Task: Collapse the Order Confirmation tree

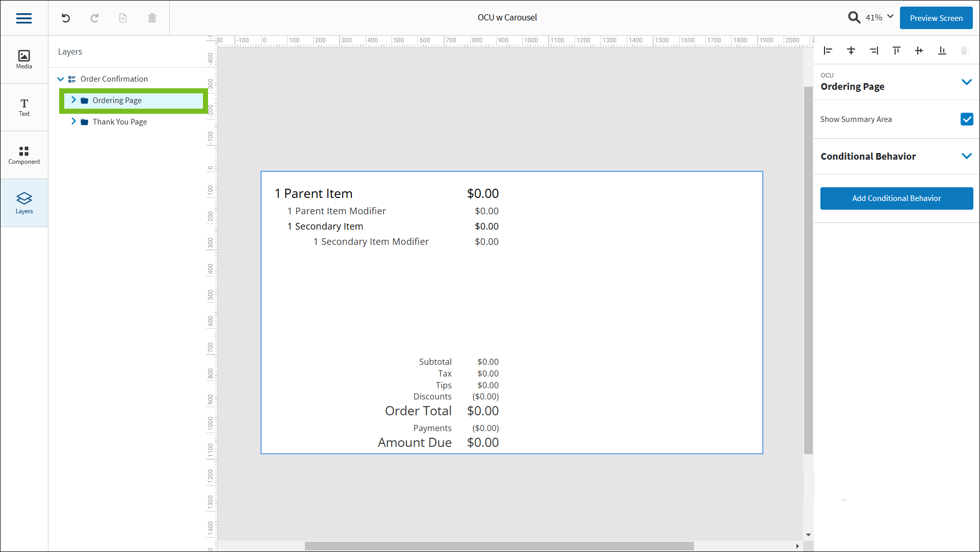Action: (x=61, y=79)
